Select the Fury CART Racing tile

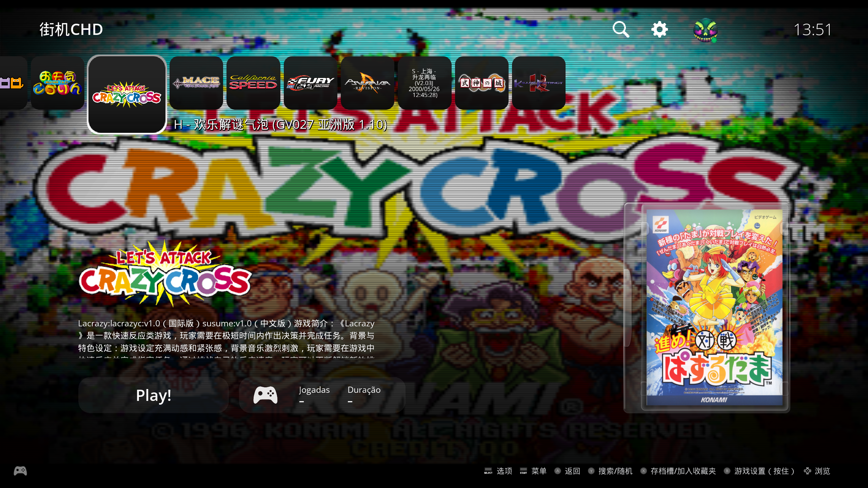pos(311,83)
